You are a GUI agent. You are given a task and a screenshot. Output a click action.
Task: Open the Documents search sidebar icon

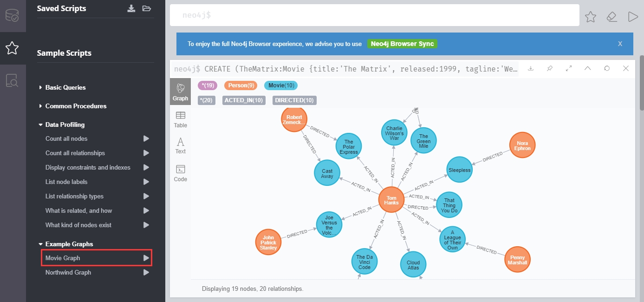[12, 80]
